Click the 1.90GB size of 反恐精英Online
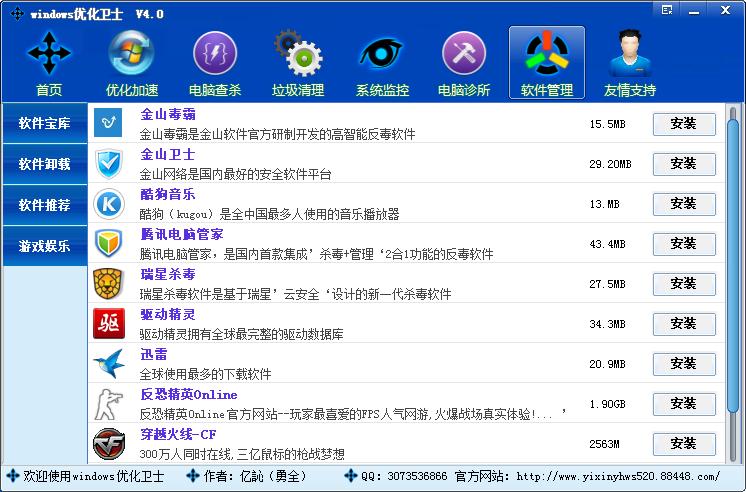The height and width of the screenshot is (492, 746). 608,404
